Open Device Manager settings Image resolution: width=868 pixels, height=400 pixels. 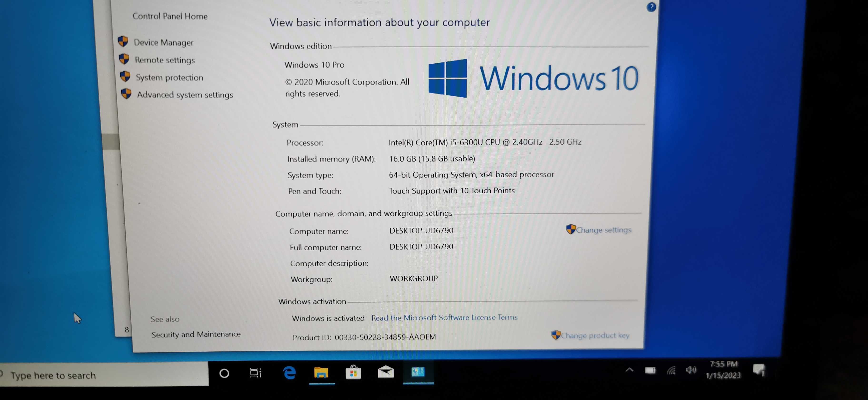(163, 42)
